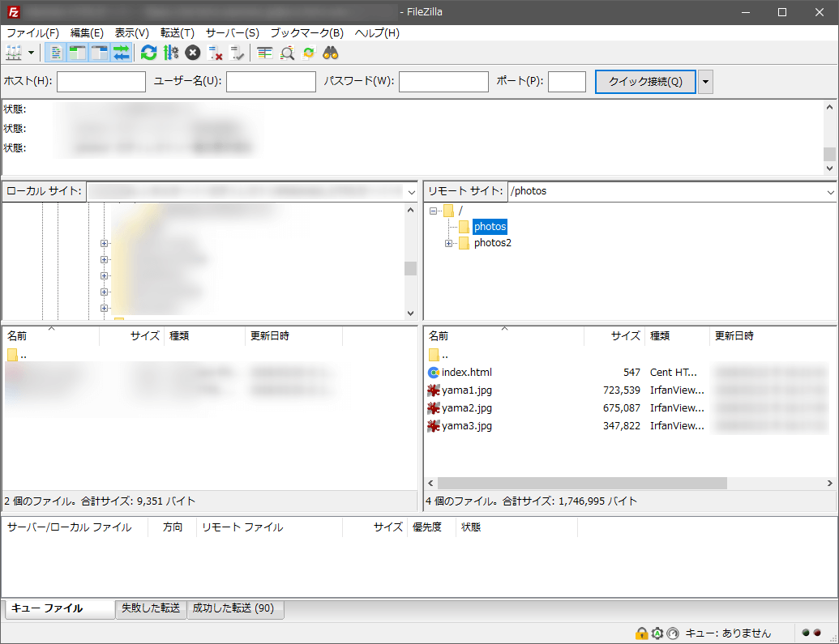The height and width of the screenshot is (644, 839).
Task: Click the disconnect from server icon
Action: 216,53
